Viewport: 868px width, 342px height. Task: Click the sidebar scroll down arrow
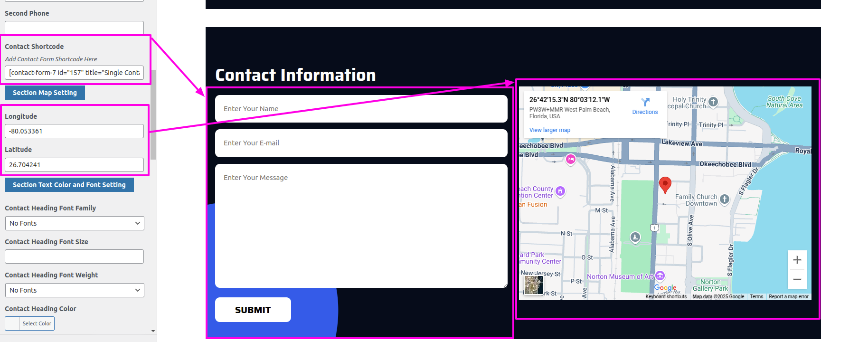click(x=153, y=331)
